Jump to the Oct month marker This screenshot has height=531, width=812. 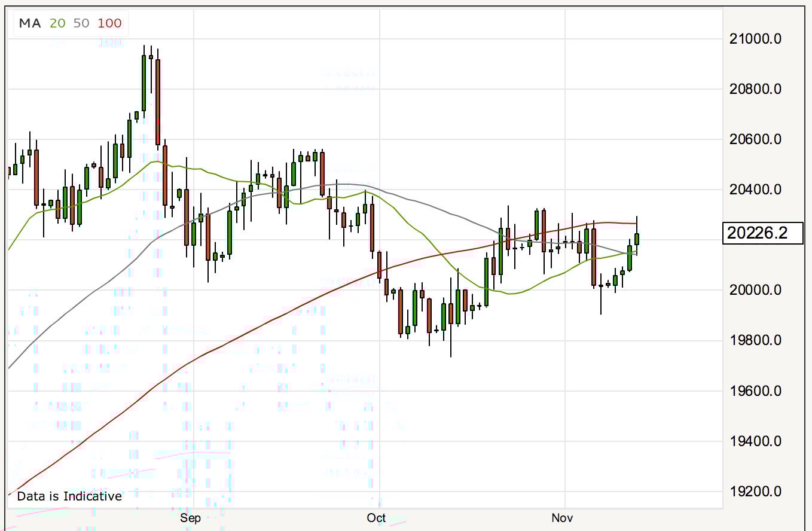pos(376,518)
